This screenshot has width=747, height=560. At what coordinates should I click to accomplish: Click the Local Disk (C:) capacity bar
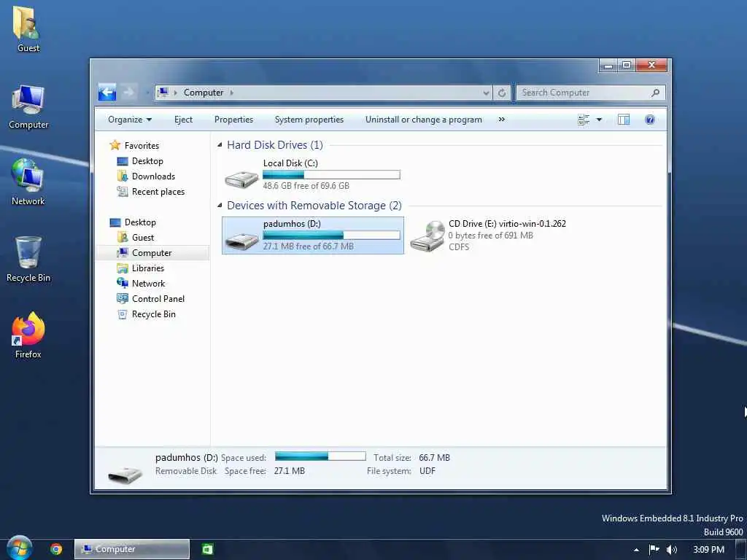click(x=331, y=175)
